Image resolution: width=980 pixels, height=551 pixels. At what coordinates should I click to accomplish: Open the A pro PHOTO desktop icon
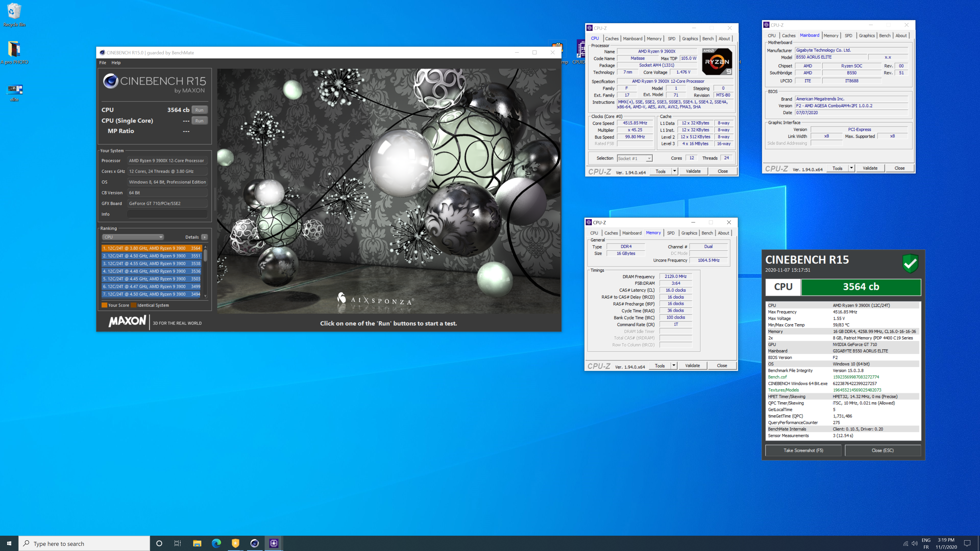coord(14,52)
